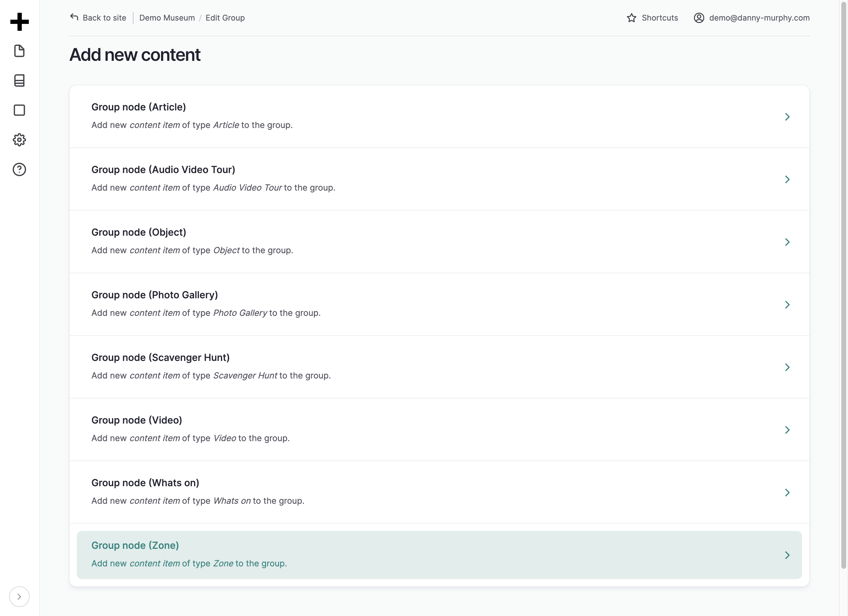Select Group node (Whats on)

(x=439, y=492)
